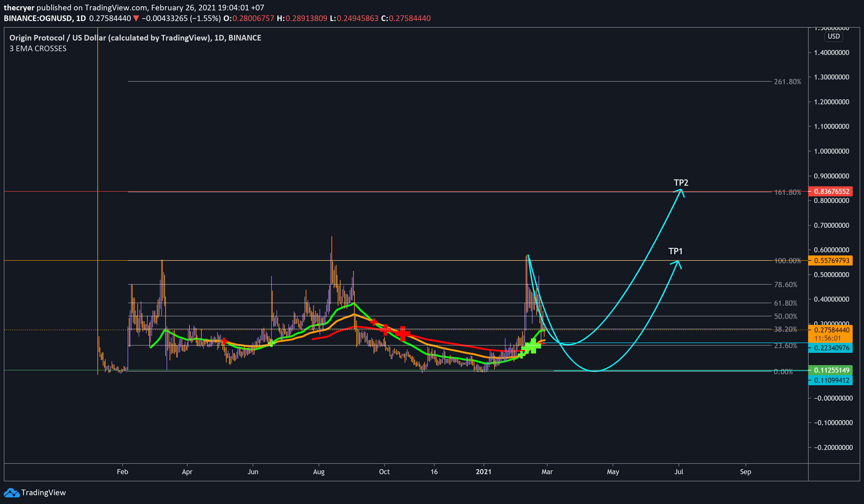Click the high value H:0.28913809
864x504 pixels.
click(x=302, y=19)
